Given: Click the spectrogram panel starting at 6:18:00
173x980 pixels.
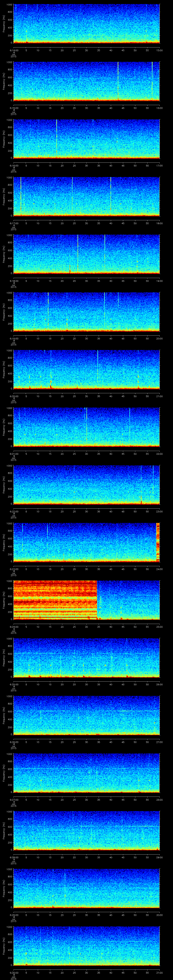Looking at the screenshot, I should [x=86, y=254].
